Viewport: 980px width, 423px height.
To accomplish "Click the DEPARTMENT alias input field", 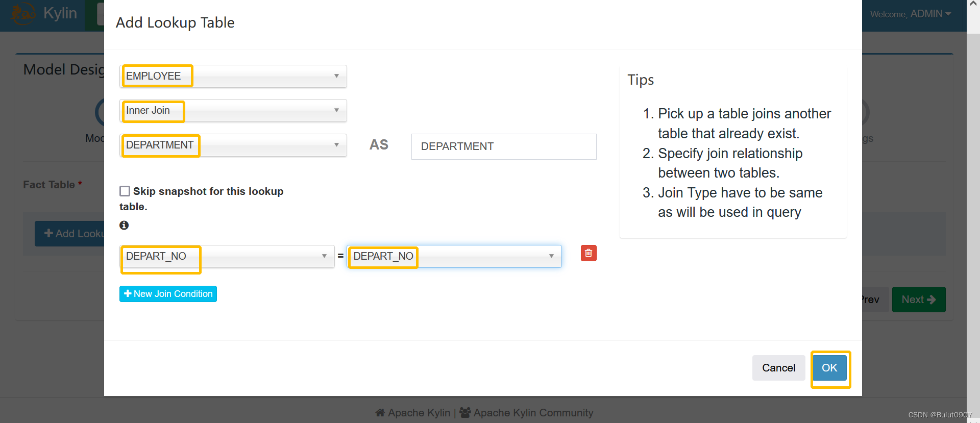I will click(504, 146).
